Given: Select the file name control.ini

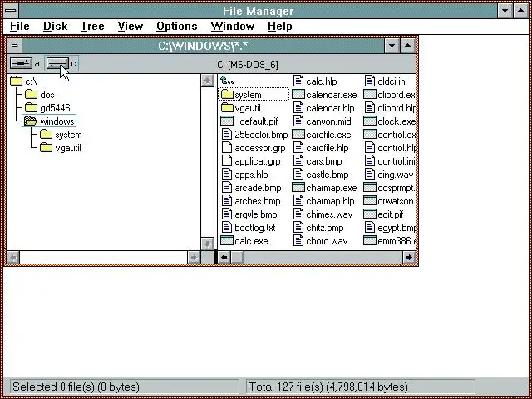Looking at the screenshot, I should point(396,161).
